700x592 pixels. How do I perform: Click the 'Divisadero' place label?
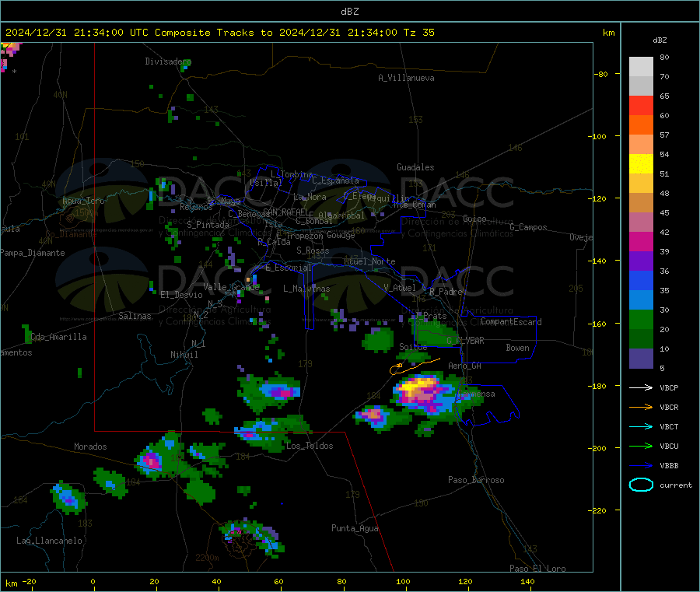coord(168,61)
